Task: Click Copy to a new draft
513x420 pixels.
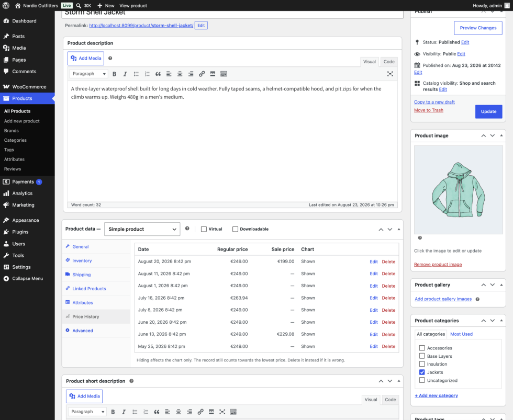Action: [x=434, y=102]
